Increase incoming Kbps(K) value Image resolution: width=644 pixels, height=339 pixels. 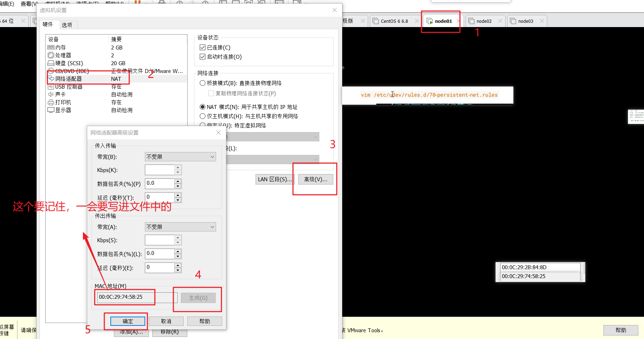pos(178,167)
